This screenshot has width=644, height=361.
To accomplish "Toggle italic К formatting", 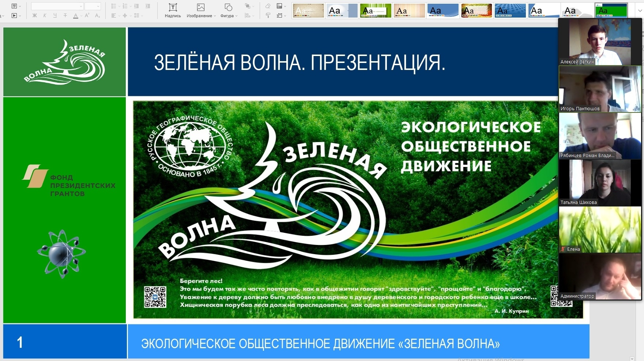I will pos(45,15).
